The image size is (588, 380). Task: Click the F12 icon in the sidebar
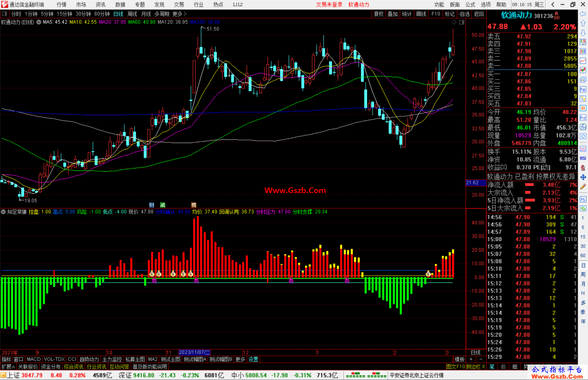pyautogui.click(x=583, y=118)
